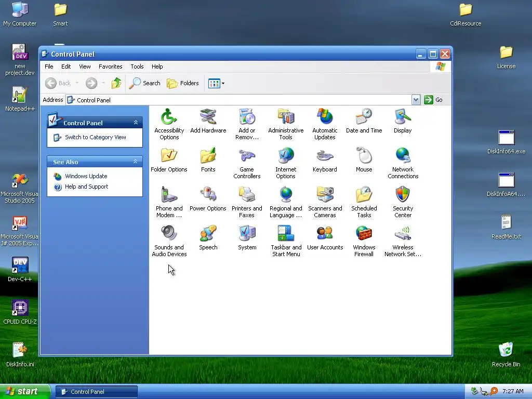Select the Dev-C++ desktop shortcut
The image size is (532, 399).
pyautogui.click(x=20, y=269)
